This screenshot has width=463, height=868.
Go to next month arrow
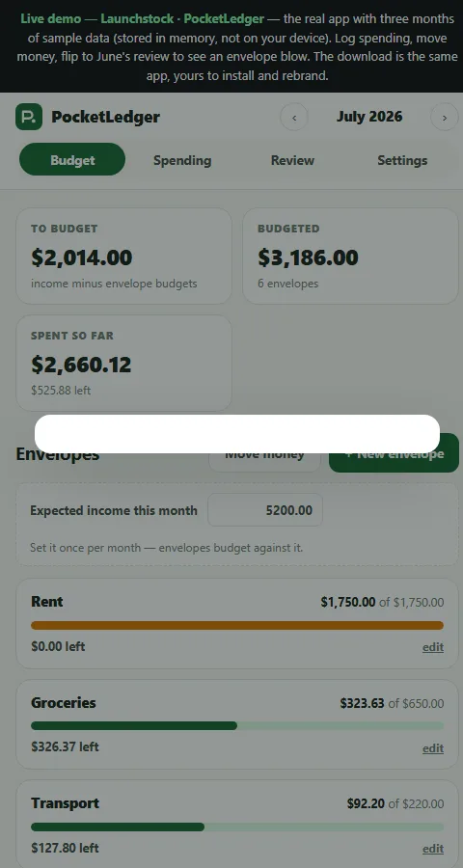point(444,118)
